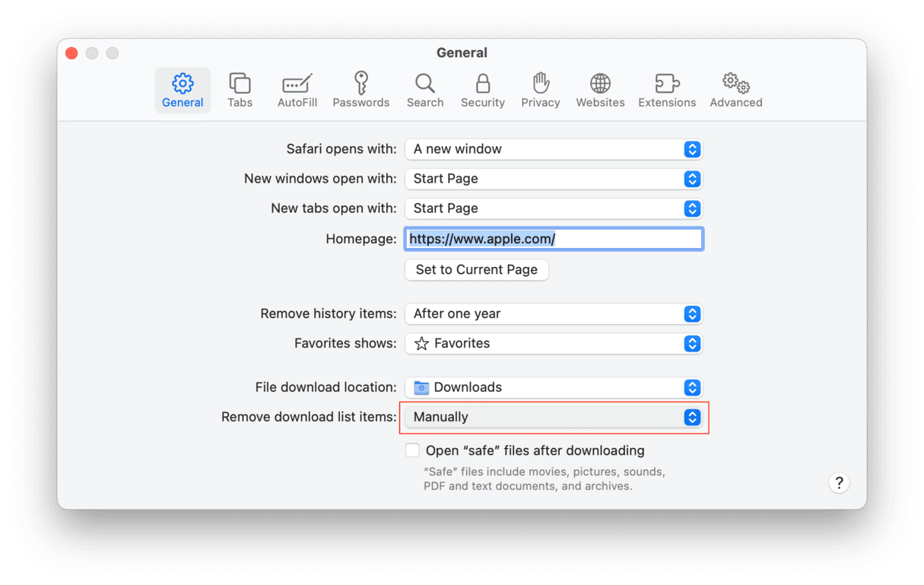Open the Security padlock tab
Viewport: 924px width, 585px height.
coord(483,91)
